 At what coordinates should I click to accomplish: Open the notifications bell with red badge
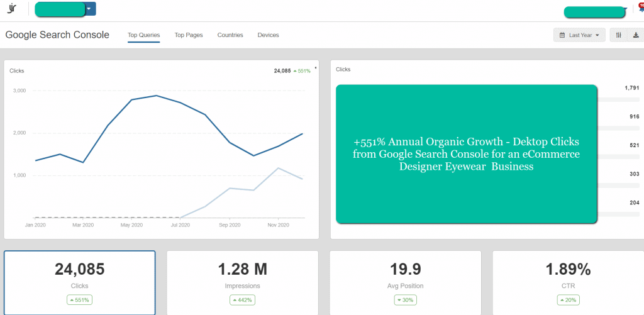[x=641, y=8]
